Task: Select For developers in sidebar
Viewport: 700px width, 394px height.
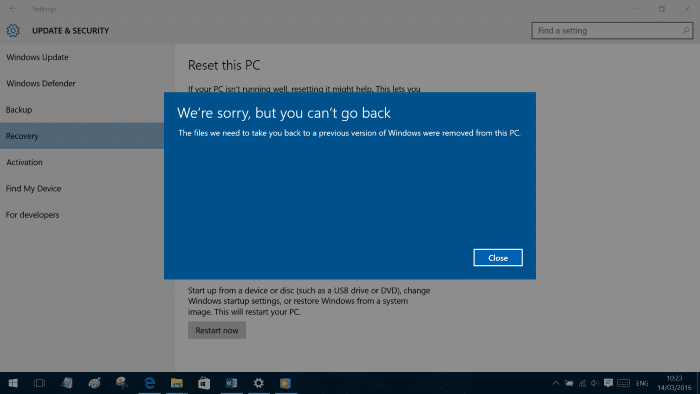Action: pos(32,215)
